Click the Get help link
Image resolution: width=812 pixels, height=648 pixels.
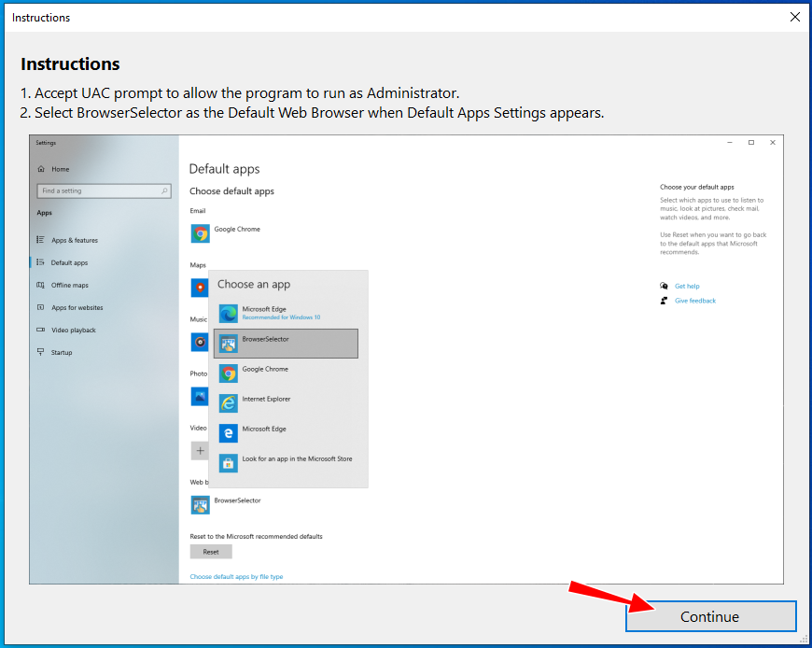687,286
